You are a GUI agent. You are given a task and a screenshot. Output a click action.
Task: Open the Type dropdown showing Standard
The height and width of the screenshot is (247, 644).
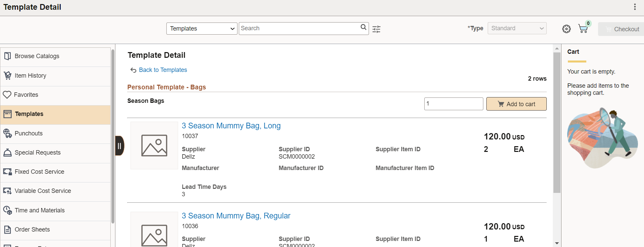517,28
